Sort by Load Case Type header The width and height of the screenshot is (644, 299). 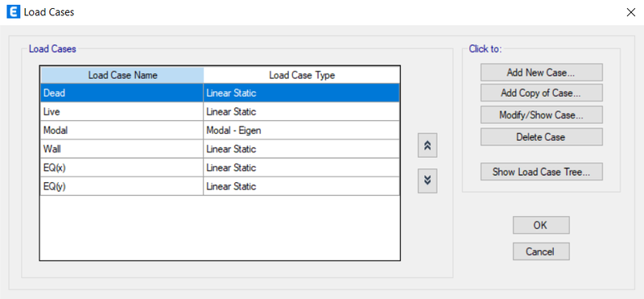pyautogui.click(x=301, y=75)
